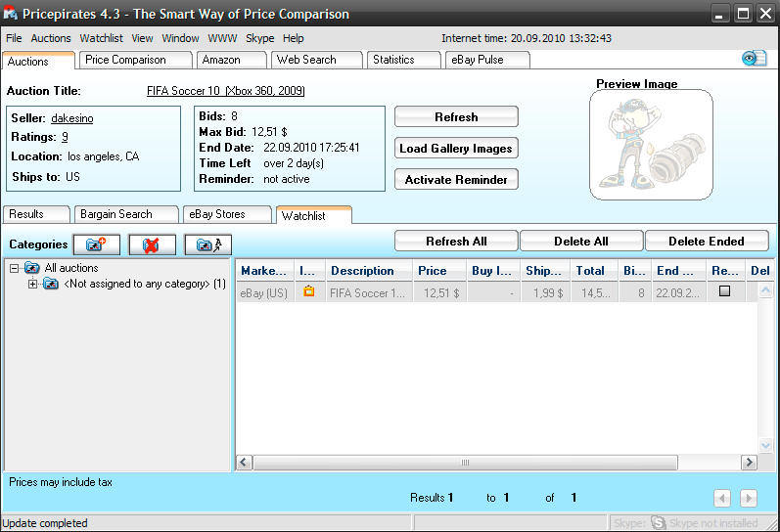Open the FIFA Soccer 10 auction title link
Image resolution: width=780 pixels, height=532 pixels.
[226, 91]
